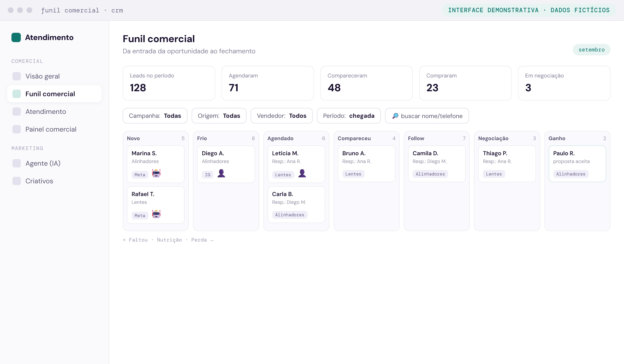
Task: Click the Meta tag on Rafael T. card
Action: click(140, 216)
